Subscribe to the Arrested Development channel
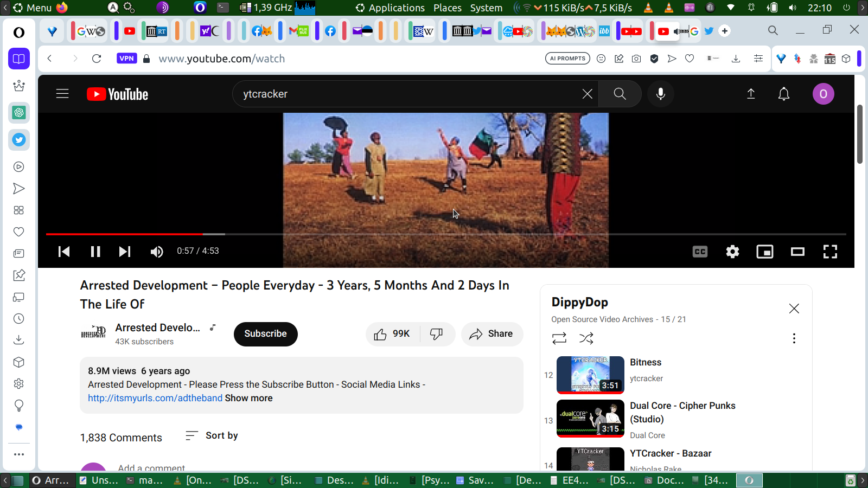This screenshot has width=868, height=488. pyautogui.click(x=266, y=334)
